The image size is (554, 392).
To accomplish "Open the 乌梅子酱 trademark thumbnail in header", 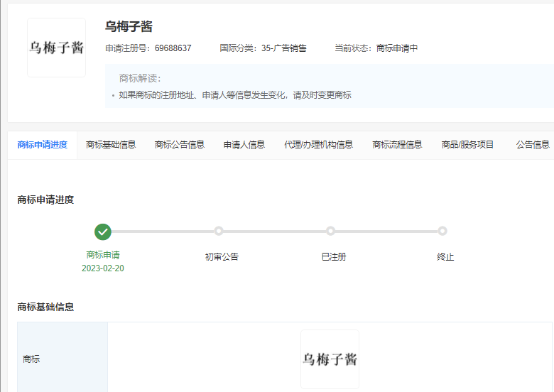I will [x=57, y=48].
